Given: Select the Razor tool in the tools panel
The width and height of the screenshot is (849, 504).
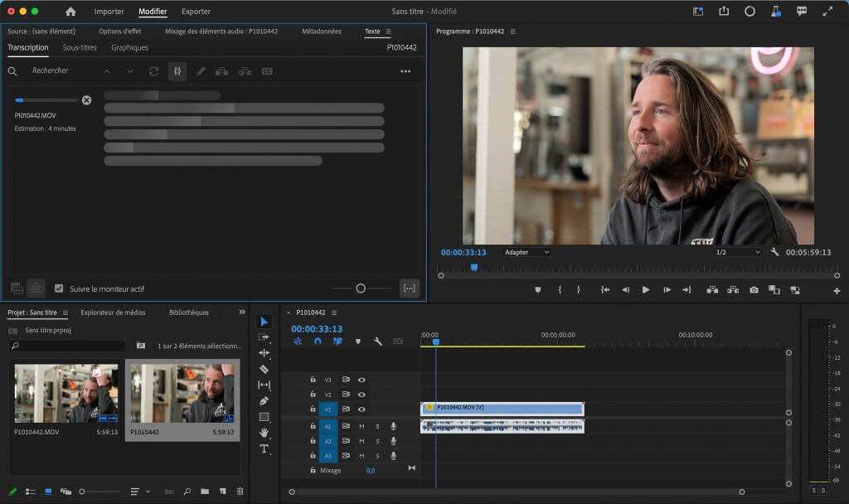Looking at the screenshot, I should pos(264,368).
